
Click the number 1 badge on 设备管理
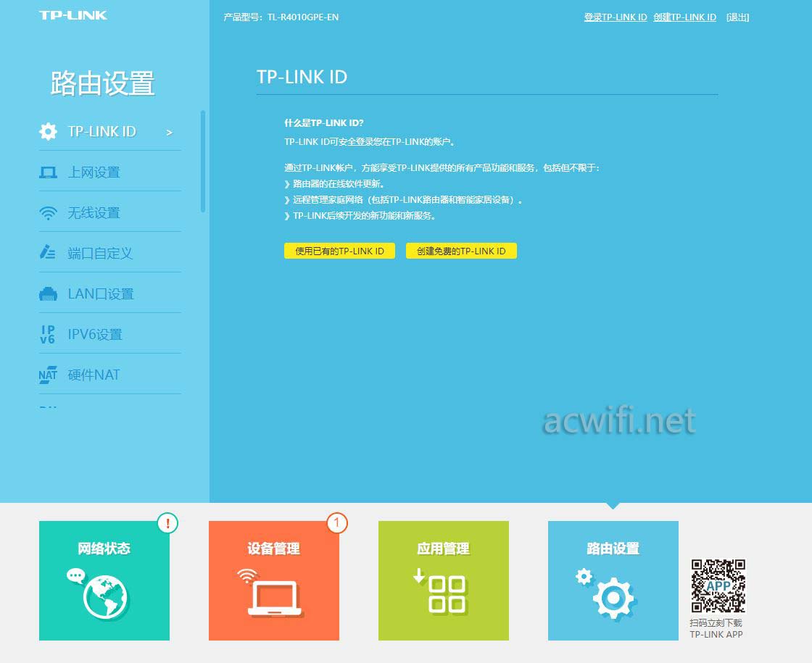(x=337, y=522)
